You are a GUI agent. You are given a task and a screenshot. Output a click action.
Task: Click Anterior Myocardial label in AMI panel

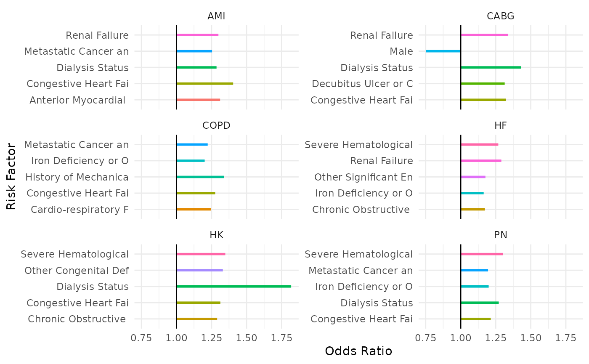click(x=78, y=100)
